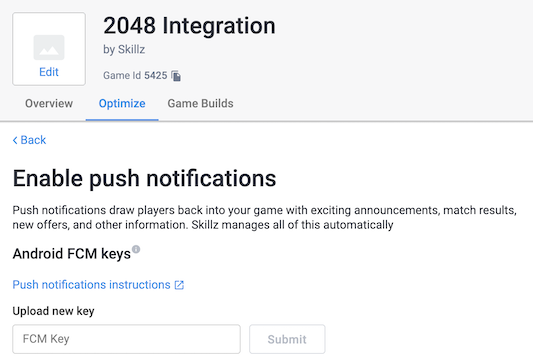Image resolution: width=533 pixels, height=364 pixels.
Task: Switch to the Game Builds tab
Action: [x=200, y=103]
